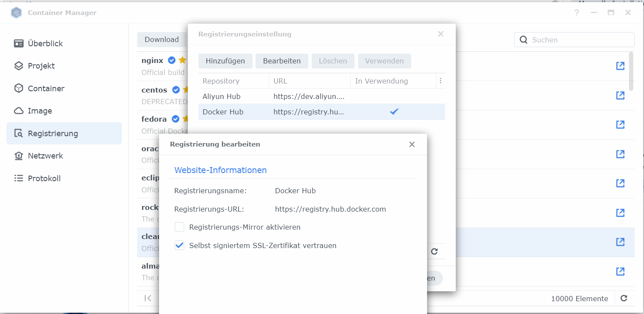Click Hinzufügen to add a registry

225,61
